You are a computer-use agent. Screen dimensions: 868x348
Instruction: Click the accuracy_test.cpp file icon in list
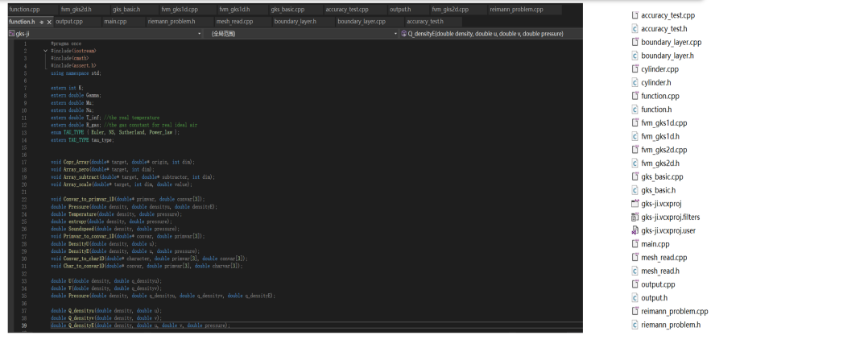634,15
